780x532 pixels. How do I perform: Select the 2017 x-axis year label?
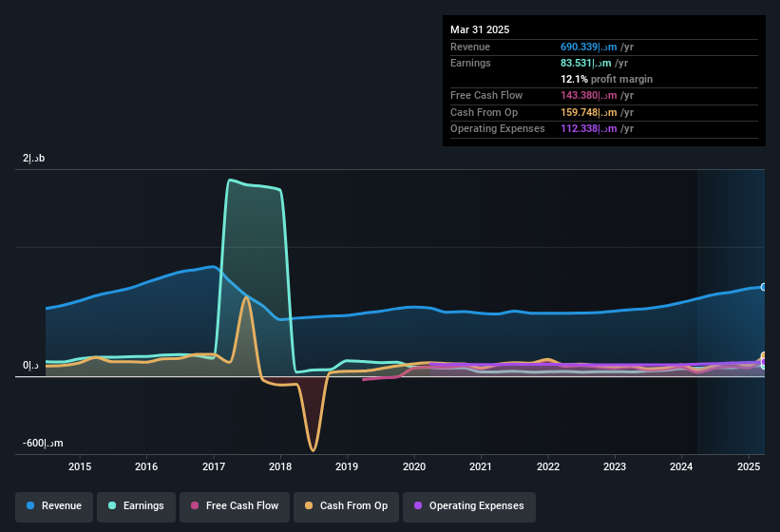click(214, 466)
